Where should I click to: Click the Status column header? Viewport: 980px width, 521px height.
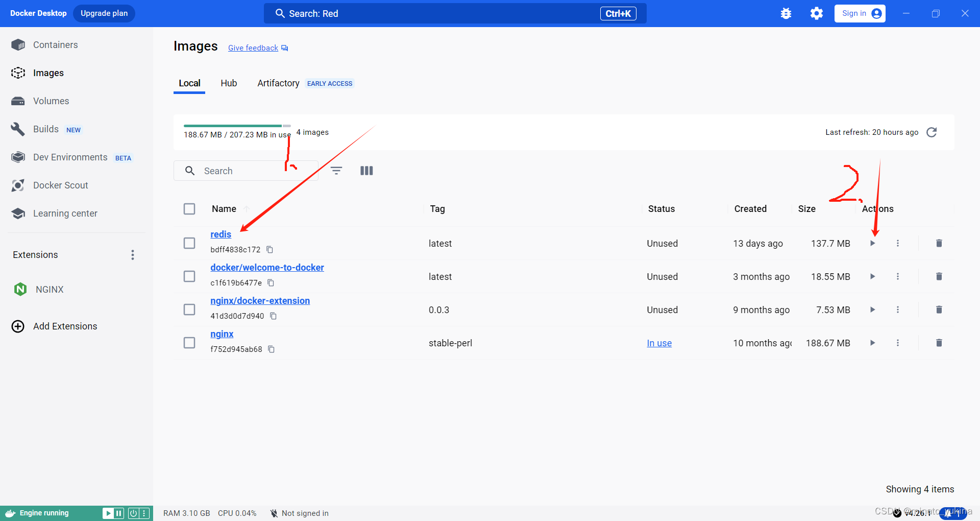tap(661, 209)
